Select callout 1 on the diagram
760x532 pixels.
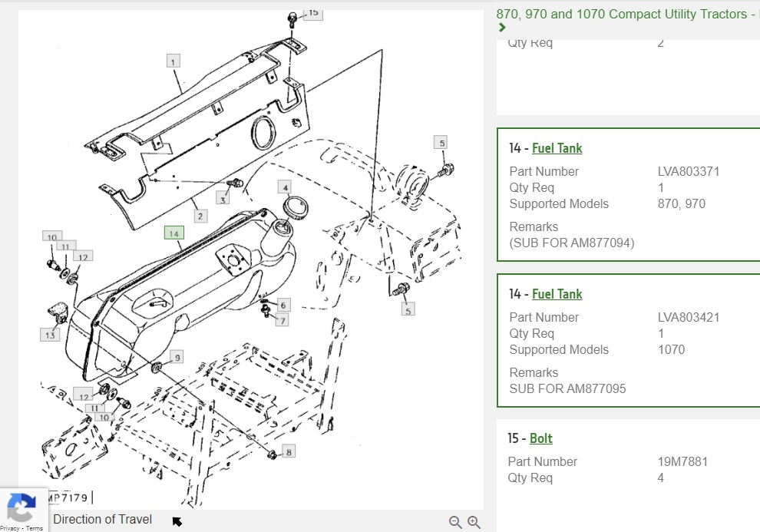pos(173,61)
